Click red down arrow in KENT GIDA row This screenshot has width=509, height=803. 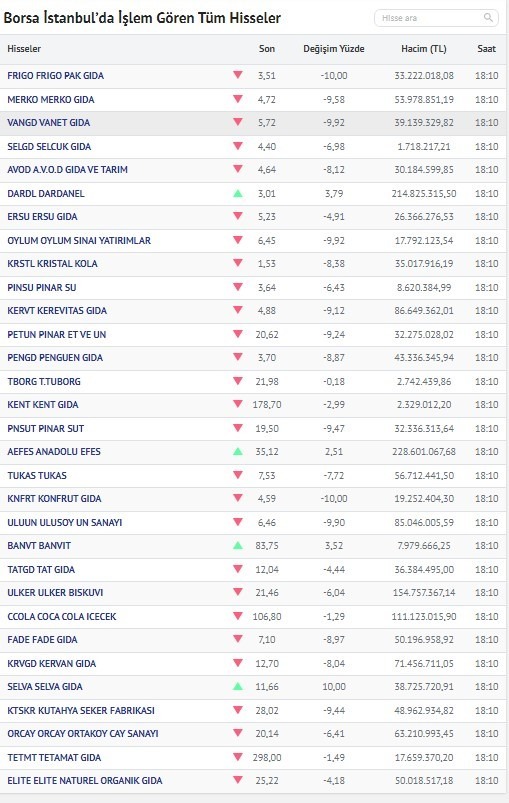click(x=238, y=404)
